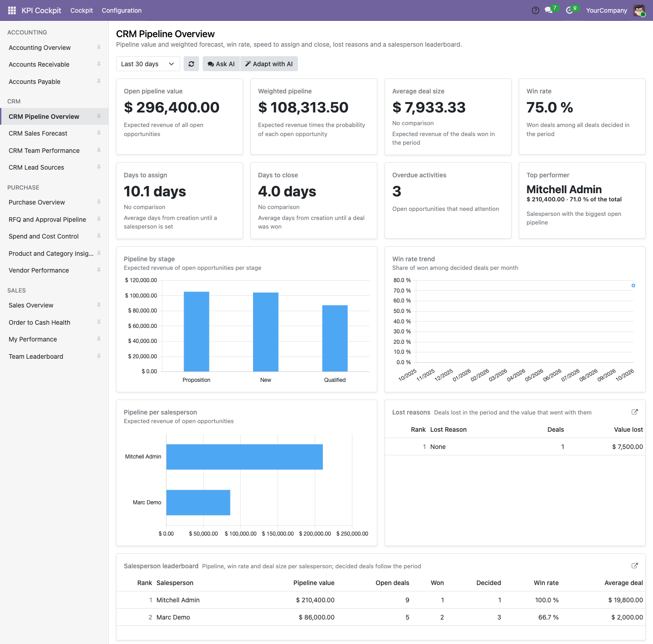
Task: Click the Adapt with AI button
Action: coord(269,64)
